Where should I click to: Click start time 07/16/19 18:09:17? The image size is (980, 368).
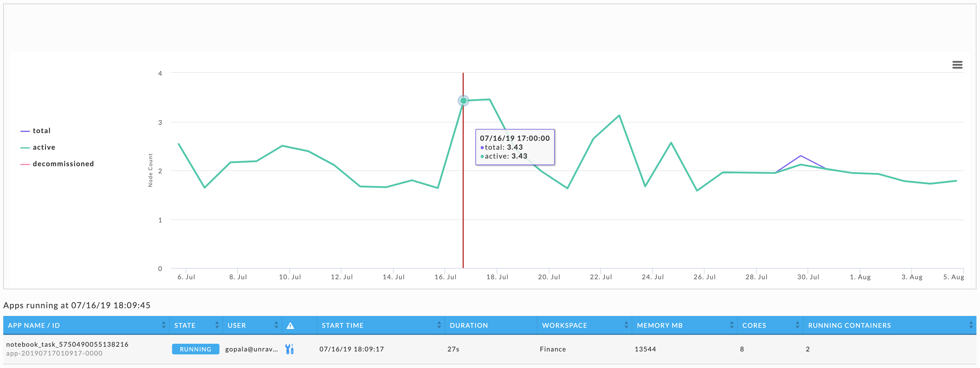[352, 349]
